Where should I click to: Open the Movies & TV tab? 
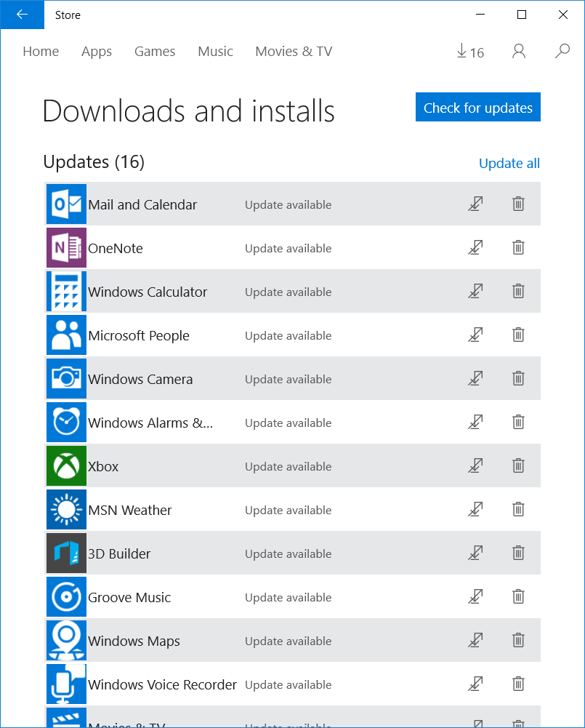point(294,51)
